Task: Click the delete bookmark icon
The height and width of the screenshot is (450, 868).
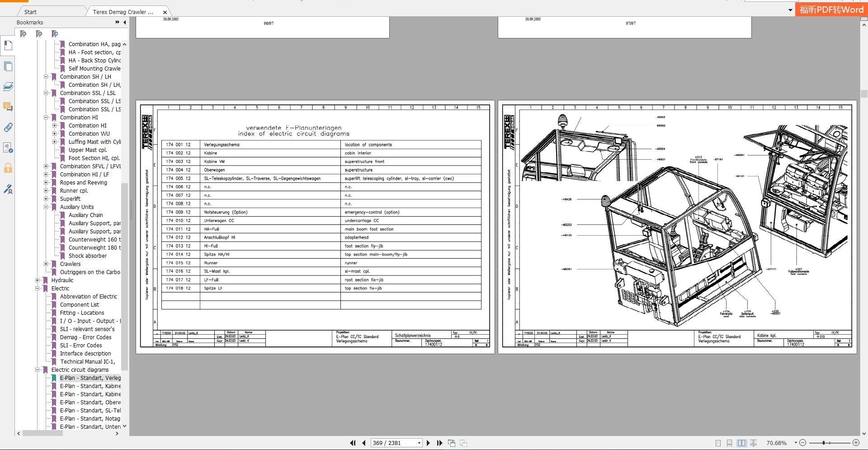Action: [x=23, y=34]
